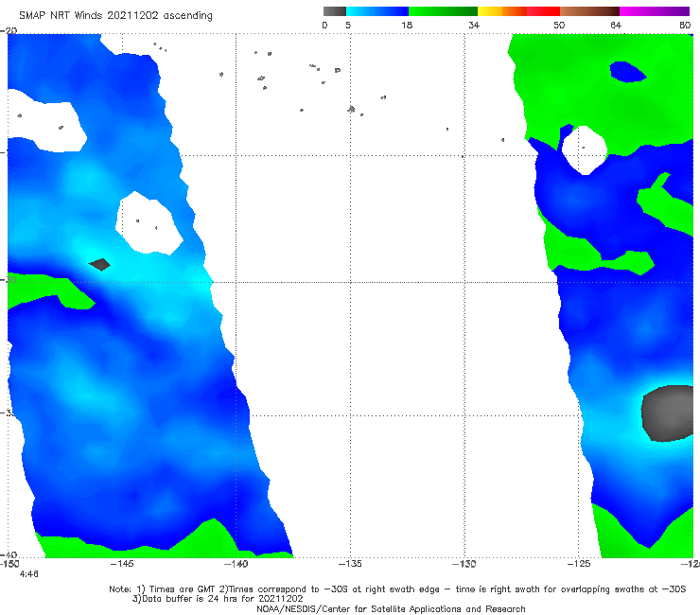The width and height of the screenshot is (700, 615).
Task: Click the cyan-blue 5-18 segment of the color scale
Action: 377,11
